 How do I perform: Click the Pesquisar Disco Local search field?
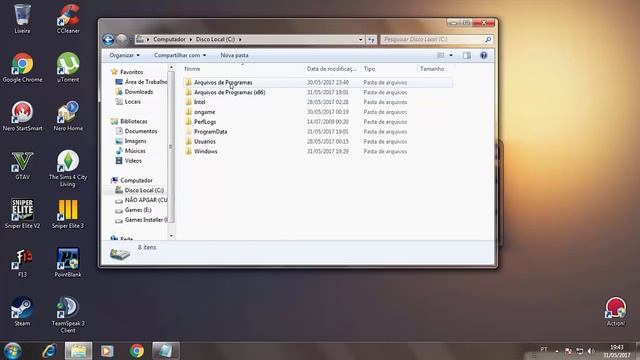pos(436,40)
